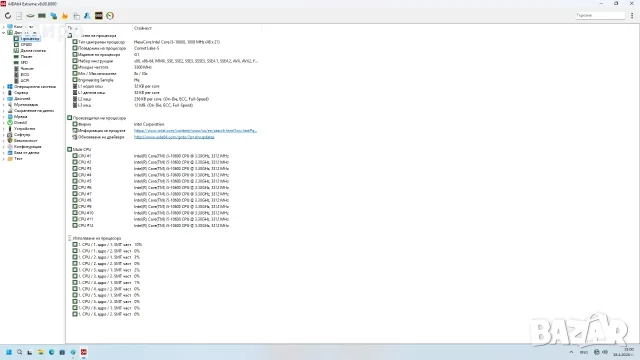Image resolution: width=640 pixels, height=360 pixels.
Task: Expand the Мултимедия tree node
Action: (x=4, y=104)
